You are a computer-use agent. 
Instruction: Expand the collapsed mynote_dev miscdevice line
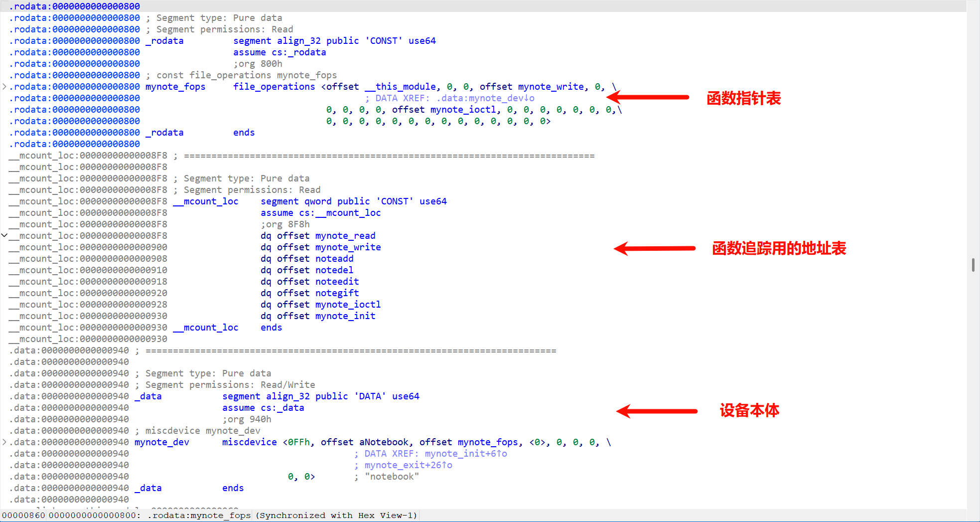(4, 442)
